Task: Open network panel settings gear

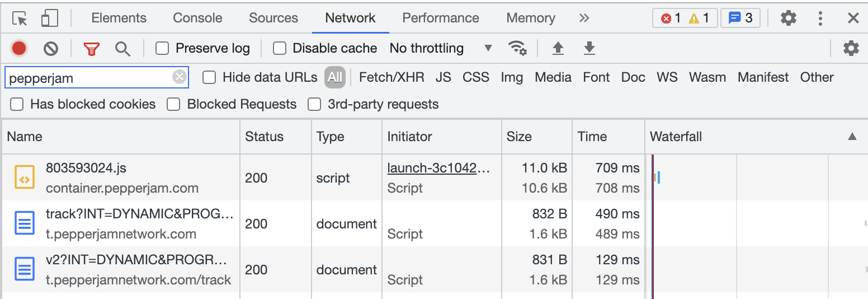Action: coord(851,48)
